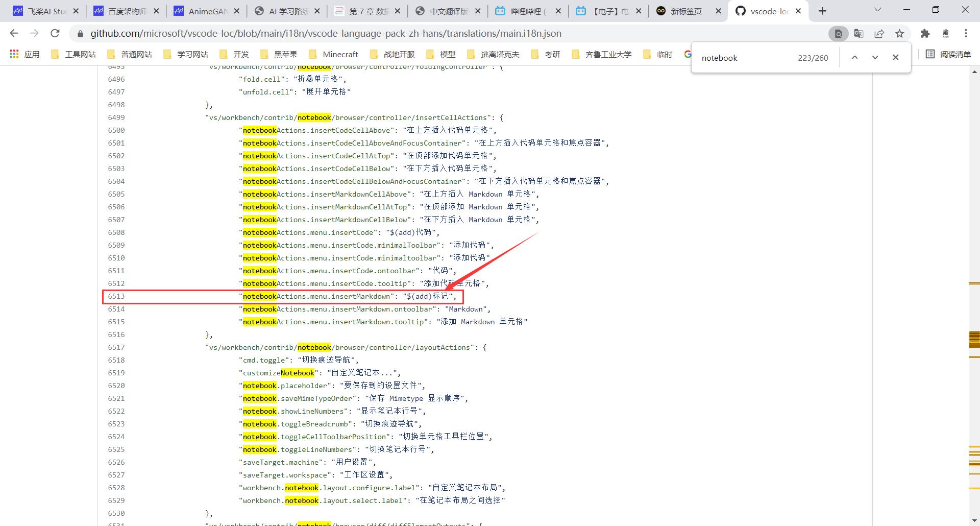
Task: Reload the page
Action: click(x=55, y=33)
